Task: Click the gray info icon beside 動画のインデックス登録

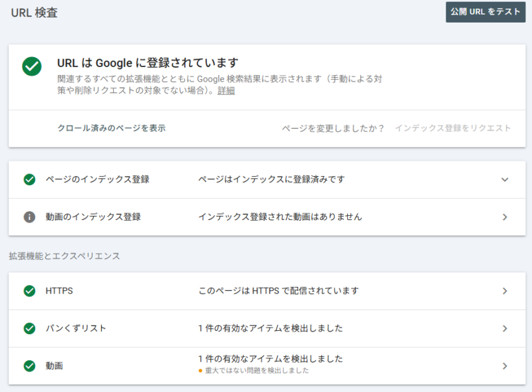Action: pyautogui.click(x=29, y=217)
